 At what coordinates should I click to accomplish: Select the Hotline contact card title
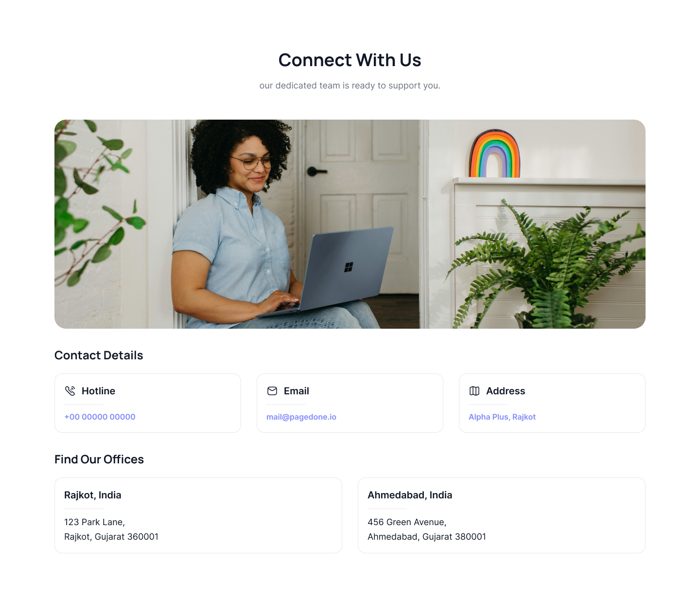98,391
